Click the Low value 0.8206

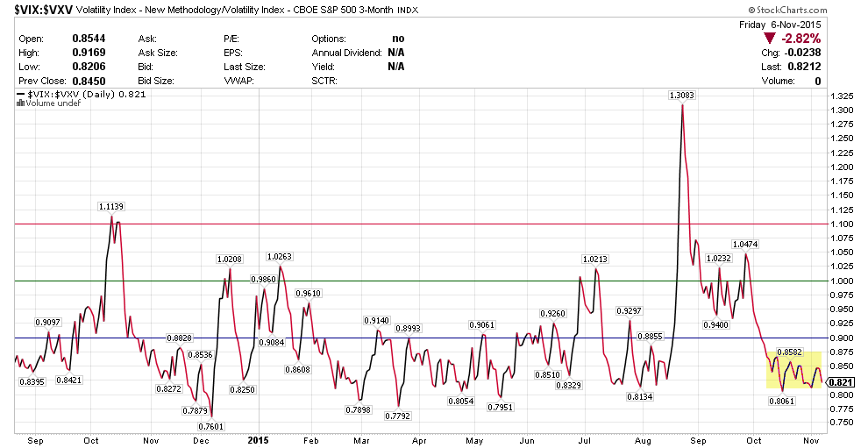coord(89,67)
